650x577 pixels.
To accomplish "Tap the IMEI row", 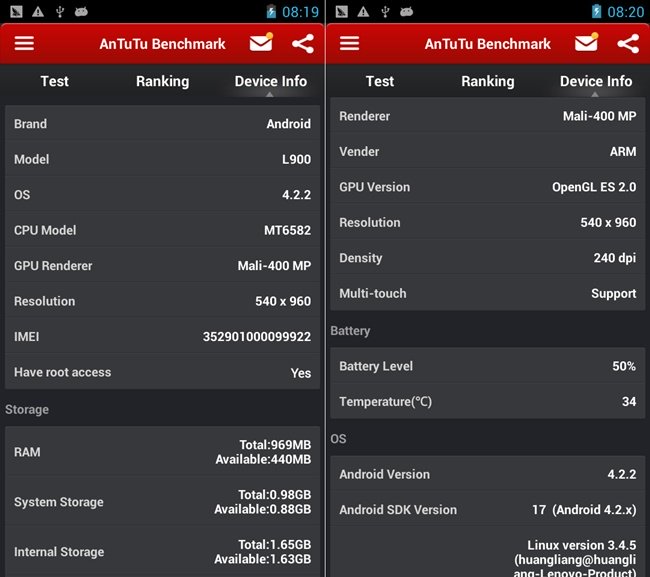I will click(x=162, y=337).
